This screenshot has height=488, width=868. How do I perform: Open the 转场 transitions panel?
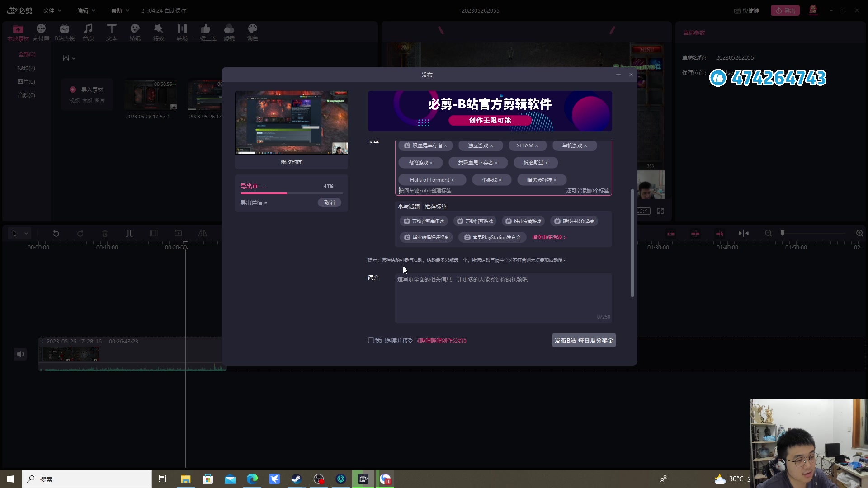coord(182,33)
